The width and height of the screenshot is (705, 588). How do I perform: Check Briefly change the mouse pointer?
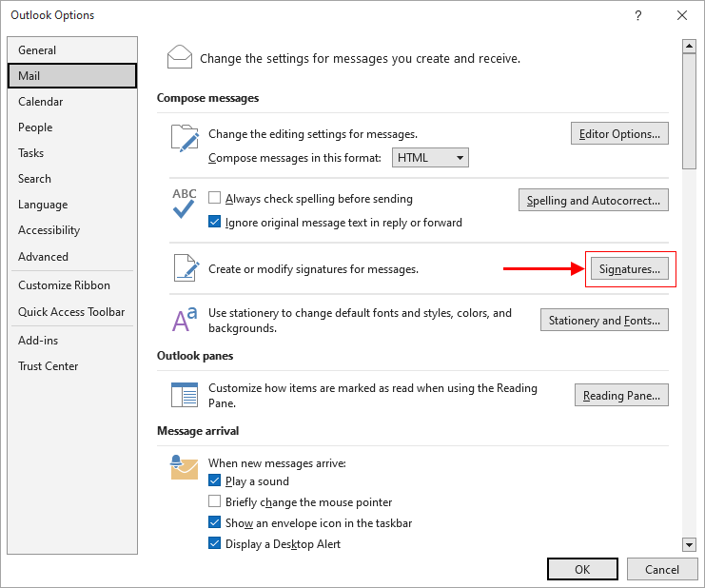tap(215, 501)
